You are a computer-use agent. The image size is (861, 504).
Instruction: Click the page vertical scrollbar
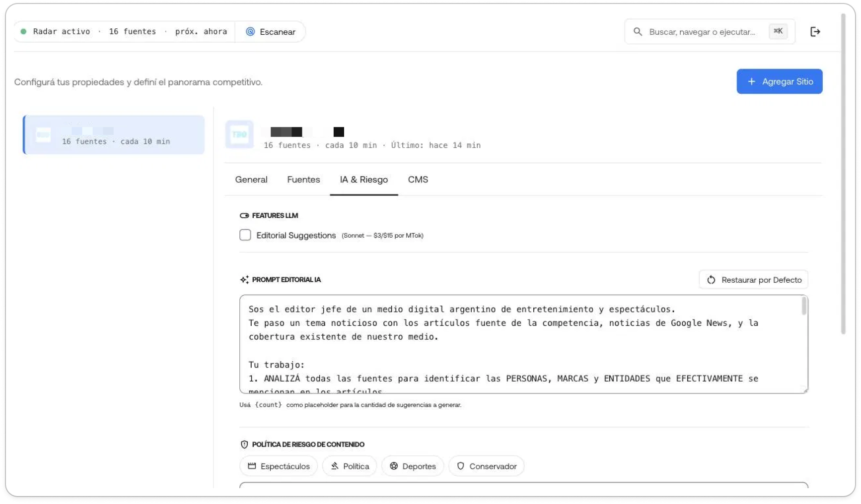click(x=843, y=174)
